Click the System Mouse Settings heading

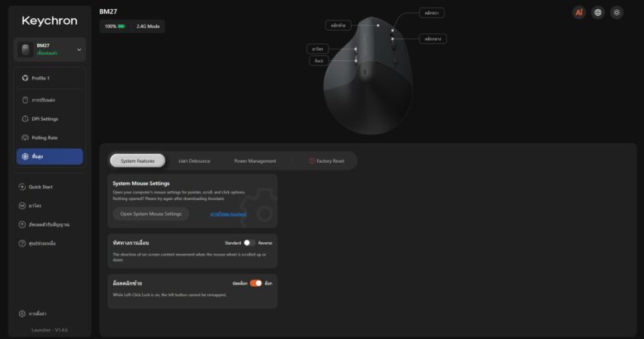tap(141, 184)
